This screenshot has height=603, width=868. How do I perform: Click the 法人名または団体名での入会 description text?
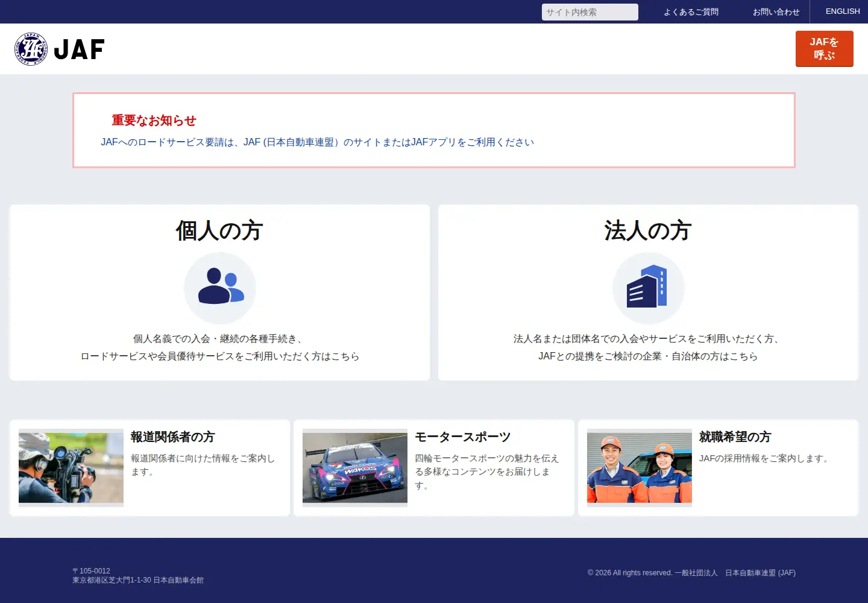(648, 347)
